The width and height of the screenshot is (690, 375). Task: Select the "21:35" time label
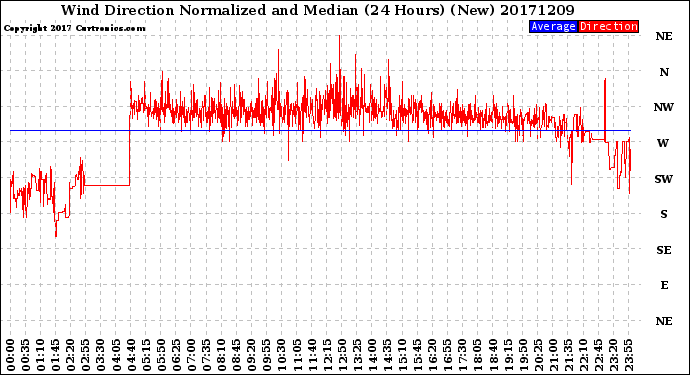[x=568, y=355]
